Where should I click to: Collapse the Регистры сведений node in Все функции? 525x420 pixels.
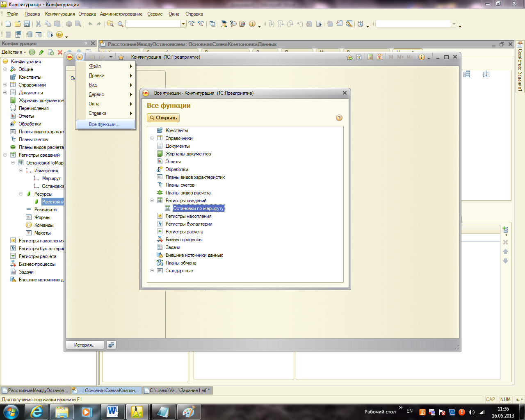point(152,201)
